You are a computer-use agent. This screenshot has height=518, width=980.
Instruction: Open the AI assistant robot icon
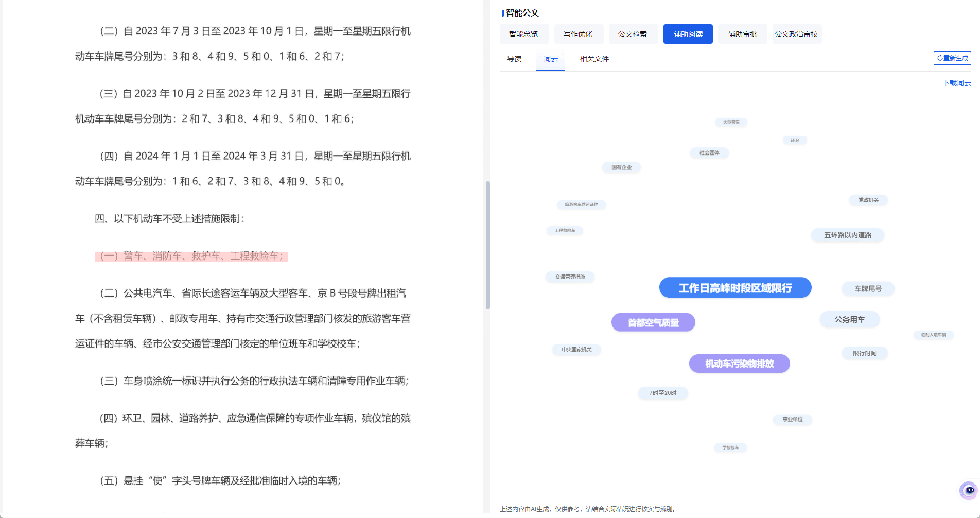(969, 490)
